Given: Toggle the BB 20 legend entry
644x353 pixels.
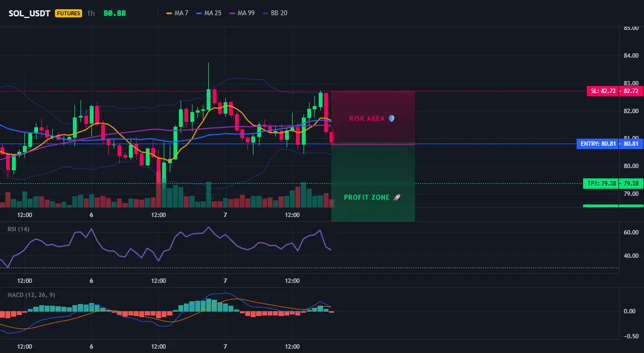Looking at the screenshot, I should click(275, 13).
